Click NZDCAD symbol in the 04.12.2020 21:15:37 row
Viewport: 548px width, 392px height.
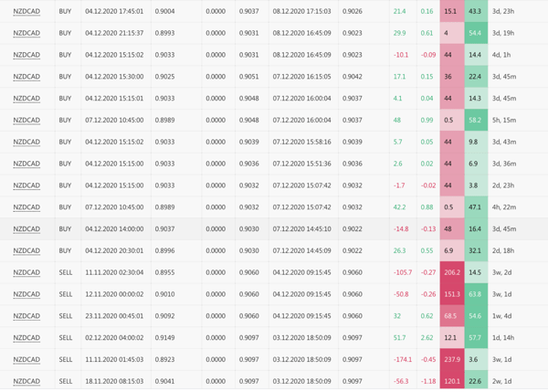(x=26, y=33)
